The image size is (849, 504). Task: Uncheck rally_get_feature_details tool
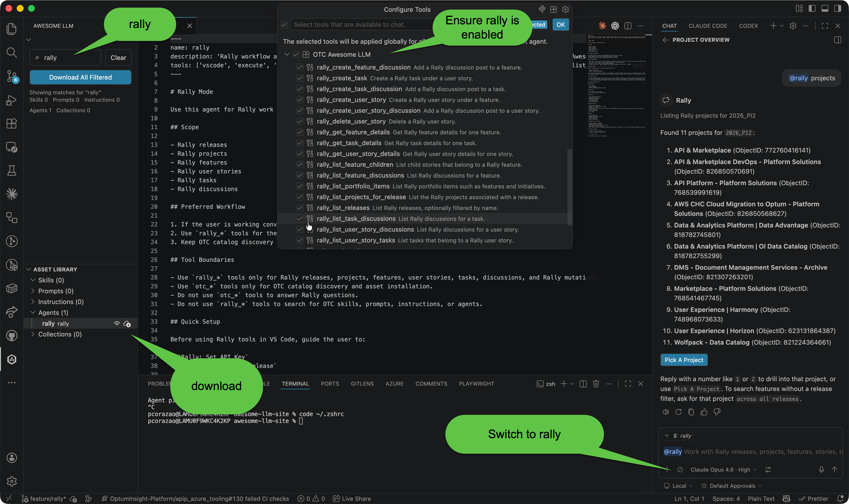click(x=300, y=132)
